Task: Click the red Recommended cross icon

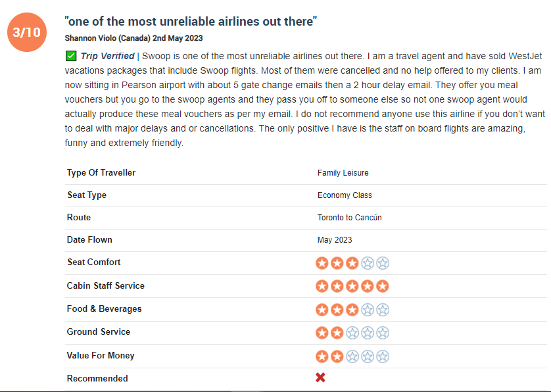Action: point(320,378)
